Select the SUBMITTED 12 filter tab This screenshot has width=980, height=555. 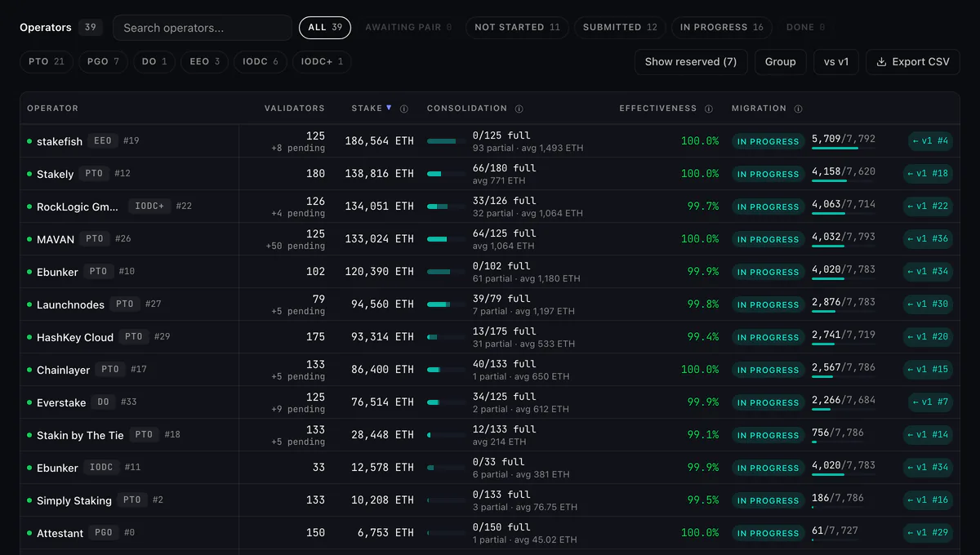click(620, 28)
